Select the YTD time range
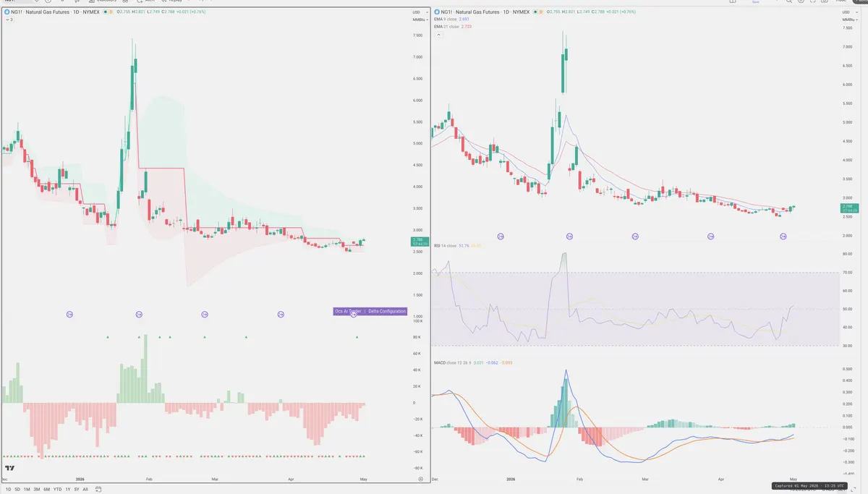868x494 pixels. click(x=57, y=490)
